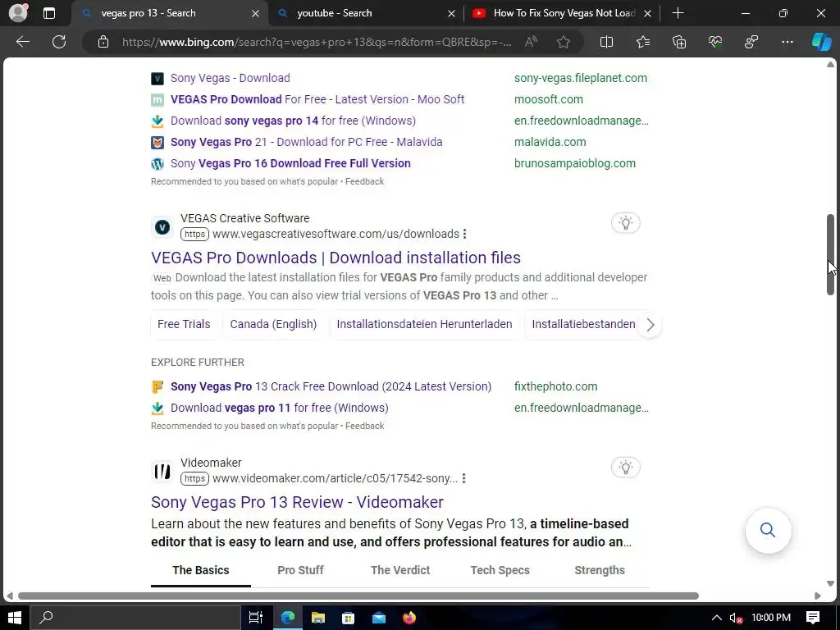The image size is (840, 630).
Task: Toggle the Read aloud icon in address bar
Action: click(531, 42)
